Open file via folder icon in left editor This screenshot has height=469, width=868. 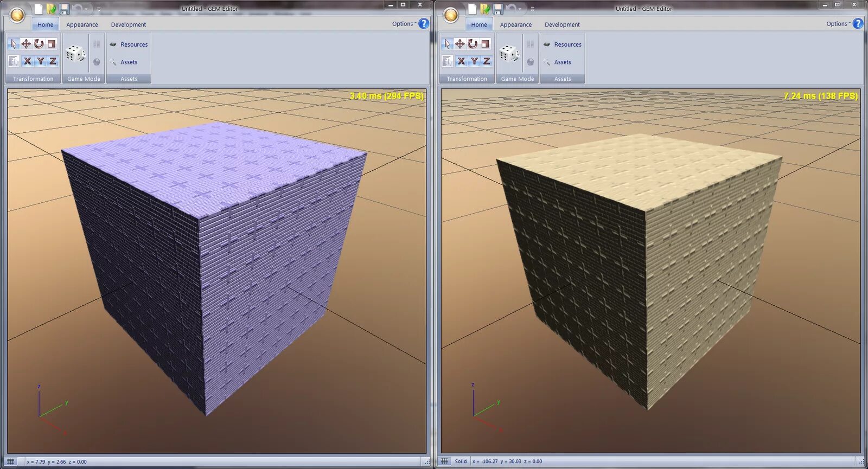pyautogui.click(x=51, y=9)
